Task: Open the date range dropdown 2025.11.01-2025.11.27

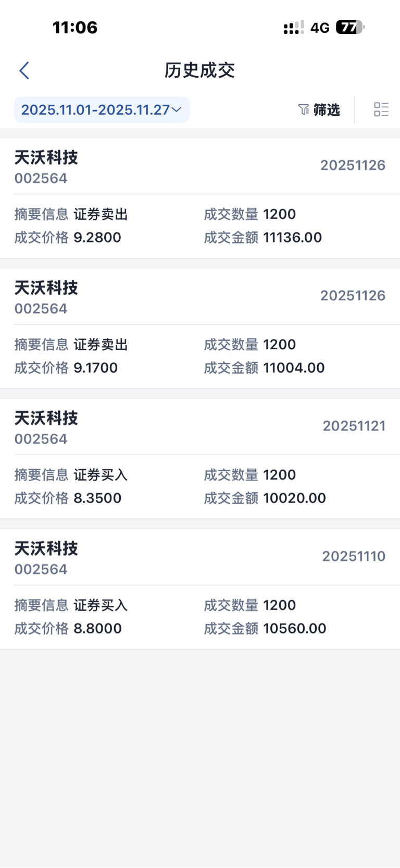Action: click(x=95, y=109)
